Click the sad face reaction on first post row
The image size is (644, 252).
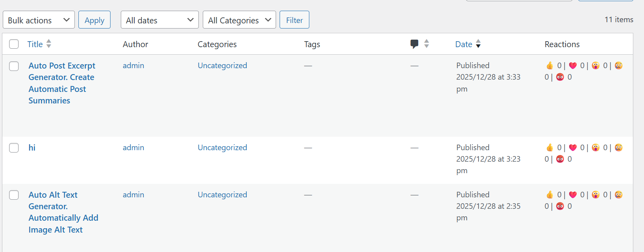click(x=619, y=66)
